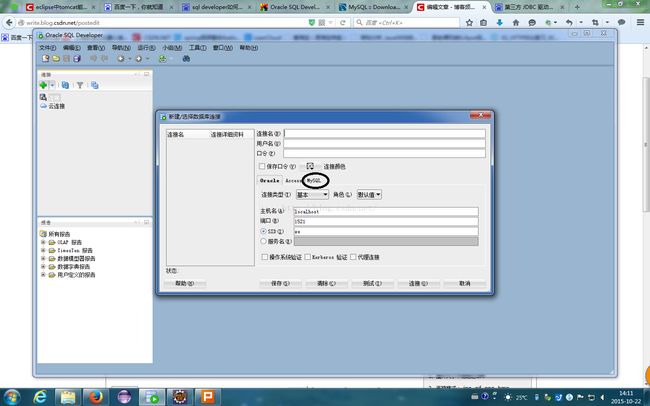This screenshot has width=650, height=406.
Task: Click the Open folder icon in SQL Developer toolbar
Action: click(56, 59)
